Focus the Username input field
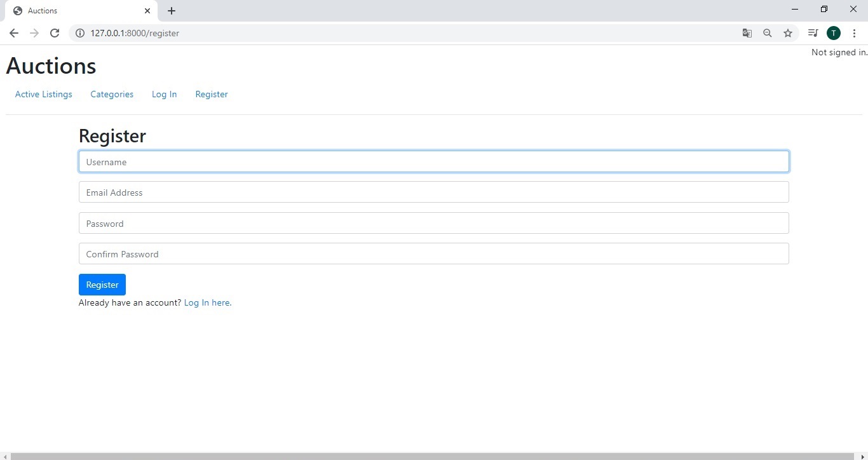 click(433, 162)
